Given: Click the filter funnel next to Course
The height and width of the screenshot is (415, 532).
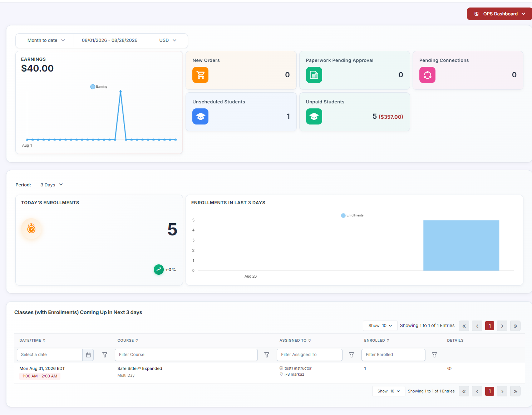Looking at the screenshot, I should point(267,355).
